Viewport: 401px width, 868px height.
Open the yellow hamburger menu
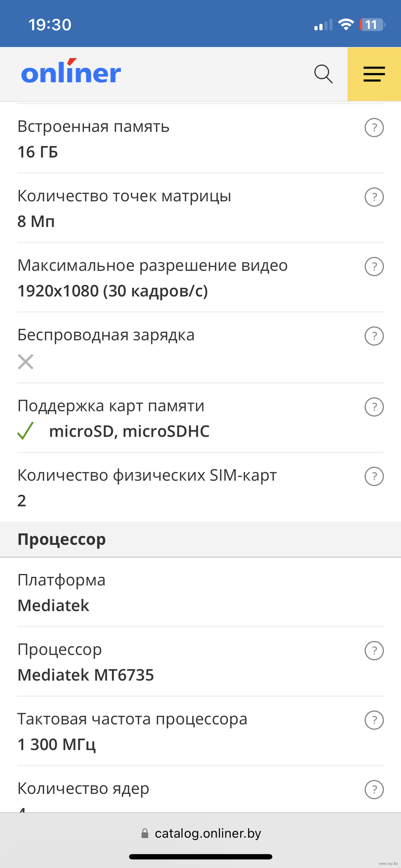pos(374,74)
